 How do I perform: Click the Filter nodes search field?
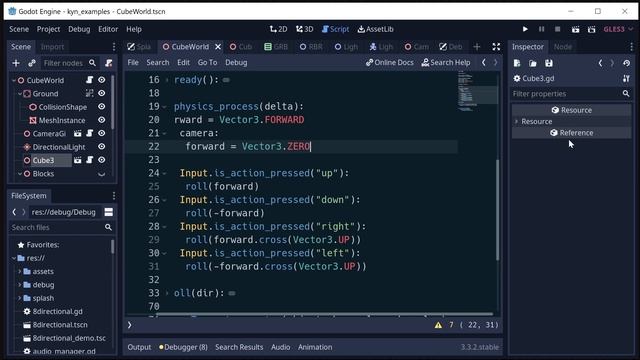69,63
